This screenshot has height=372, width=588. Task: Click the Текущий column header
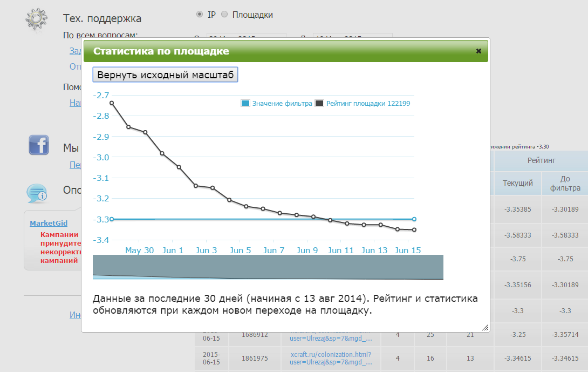pos(517,183)
